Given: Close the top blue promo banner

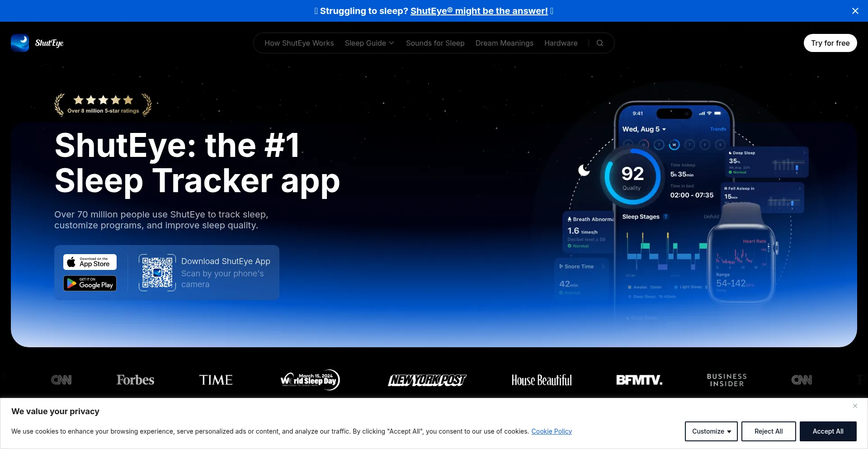Looking at the screenshot, I should (855, 11).
